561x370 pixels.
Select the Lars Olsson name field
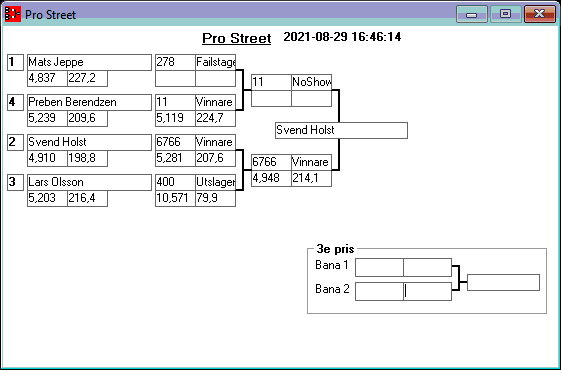89,182
